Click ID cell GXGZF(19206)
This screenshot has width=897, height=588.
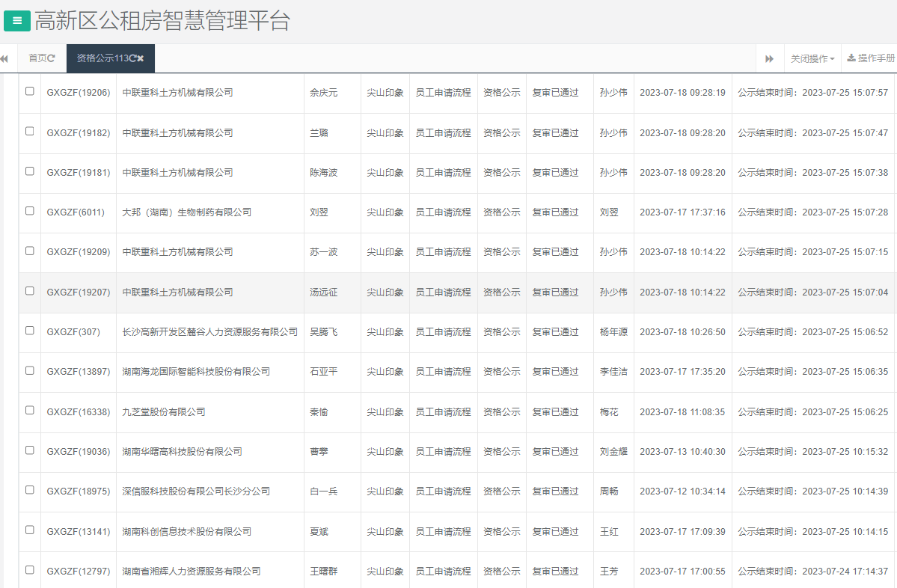(x=79, y=93)
